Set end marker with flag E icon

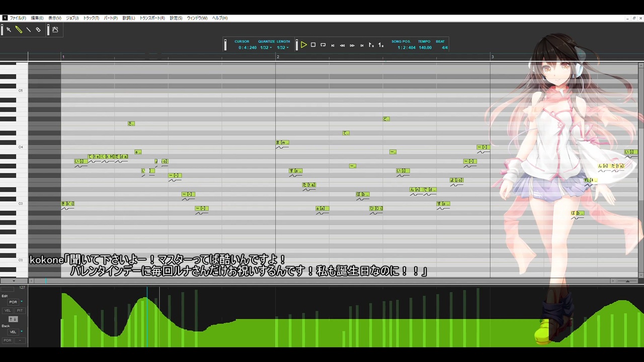381,45
